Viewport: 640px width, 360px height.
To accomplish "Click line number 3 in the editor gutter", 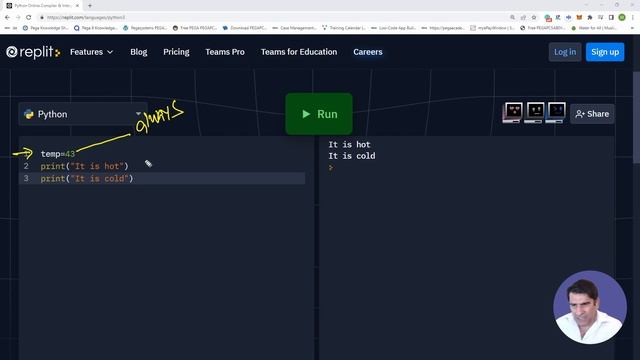I will pyautogui.click(x=26, y=178).
